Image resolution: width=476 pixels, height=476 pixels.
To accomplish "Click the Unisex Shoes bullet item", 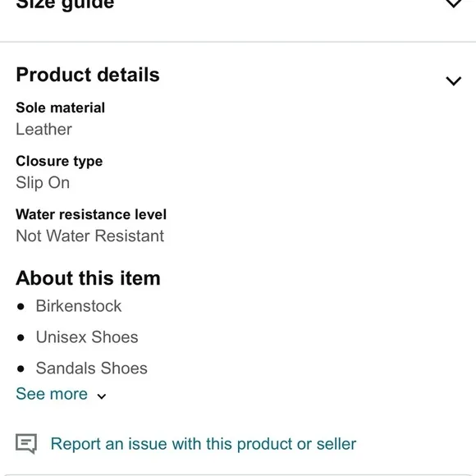I will coord(87,337).
